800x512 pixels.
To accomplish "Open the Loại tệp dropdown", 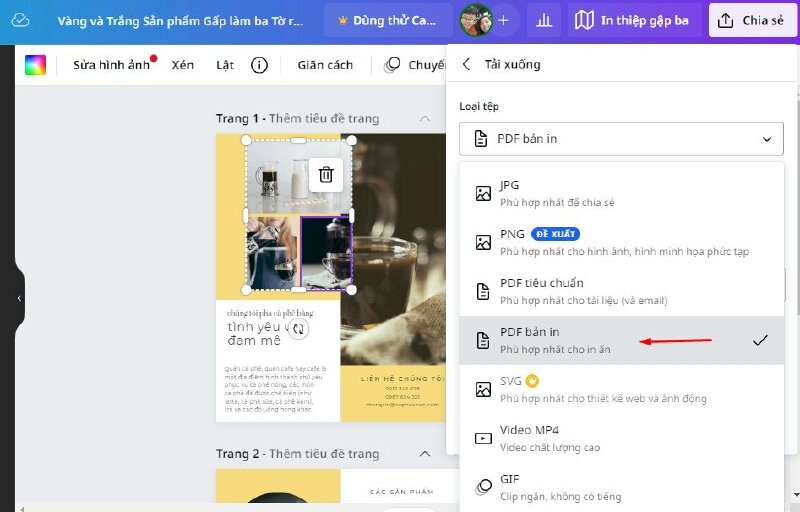I will pyautogui.click(x=621, y=139).
